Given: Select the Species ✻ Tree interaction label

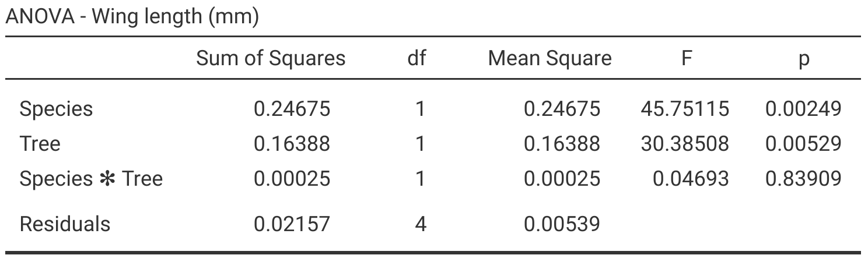Looking at the screenshot, I should tap(91, 178).
